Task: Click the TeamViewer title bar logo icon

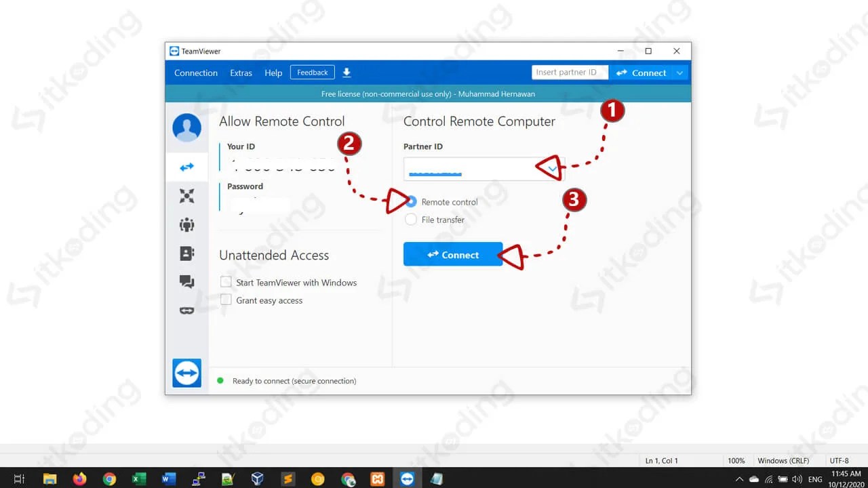Action: point(174,51)
